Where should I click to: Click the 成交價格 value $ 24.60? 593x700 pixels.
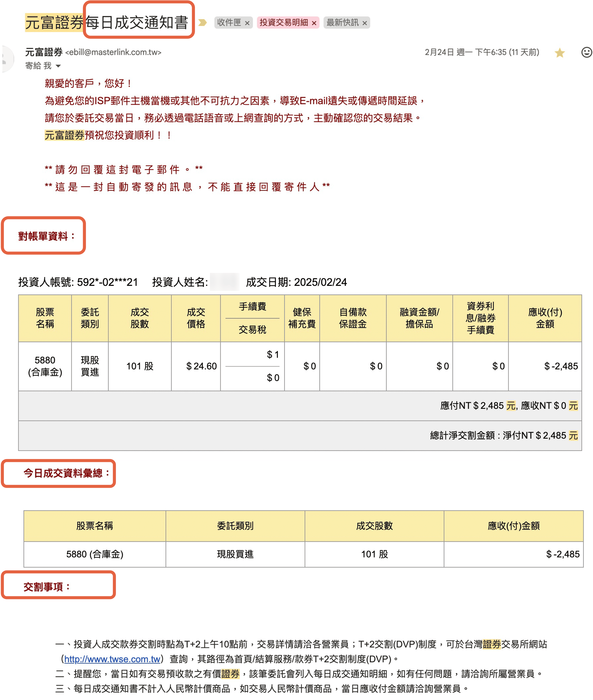(x=201, y=366)
